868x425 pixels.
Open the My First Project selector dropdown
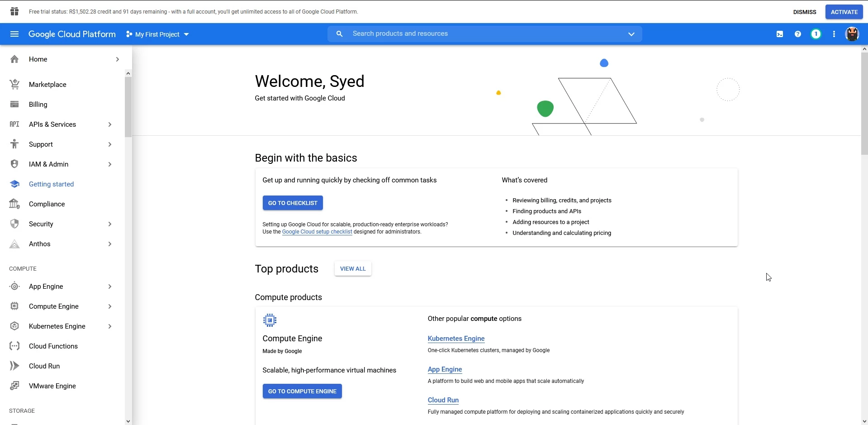pos(157,34)
